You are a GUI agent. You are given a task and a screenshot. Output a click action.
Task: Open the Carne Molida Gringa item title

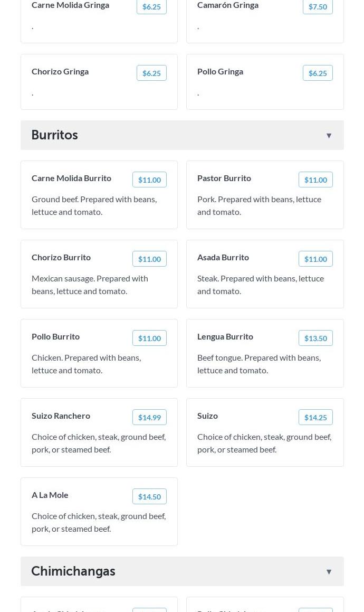point(70,5)
